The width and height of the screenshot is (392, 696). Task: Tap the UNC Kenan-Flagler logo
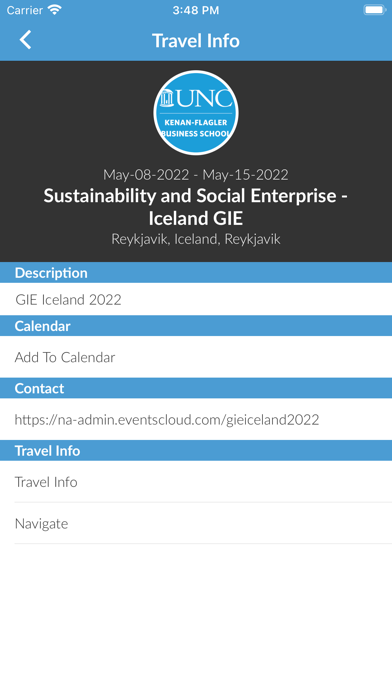(196, 112)
